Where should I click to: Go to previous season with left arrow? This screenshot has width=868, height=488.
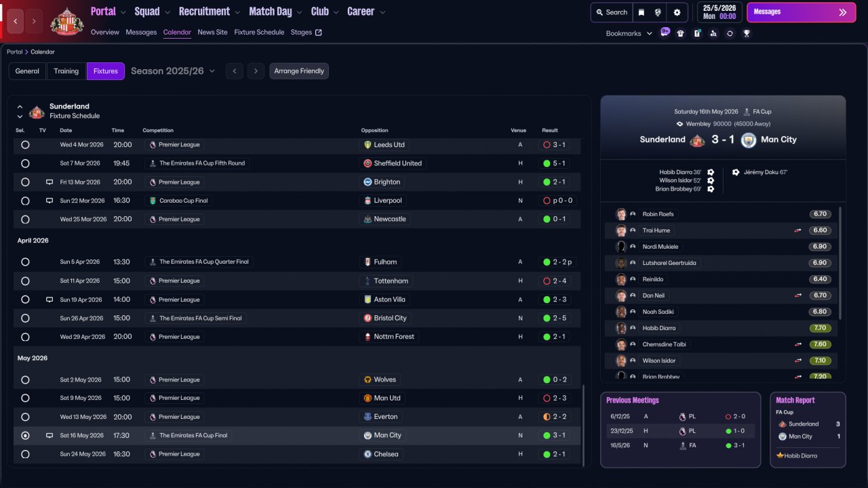pos(235,71)
